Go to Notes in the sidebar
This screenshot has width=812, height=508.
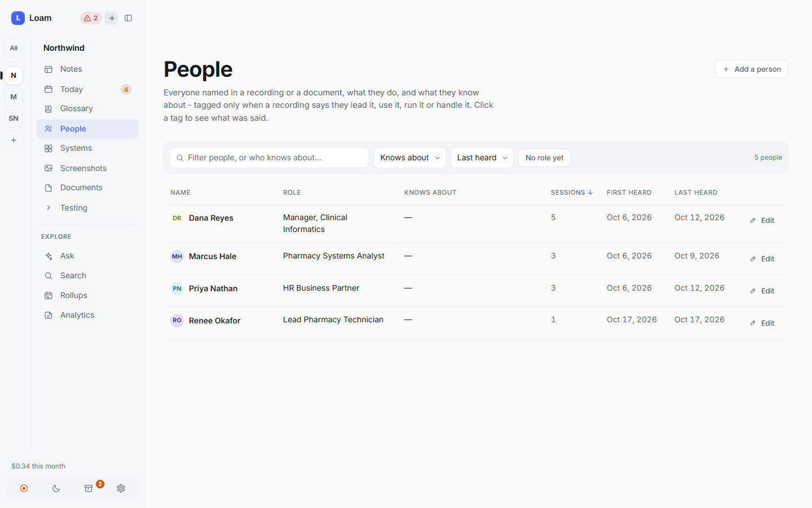87,69
